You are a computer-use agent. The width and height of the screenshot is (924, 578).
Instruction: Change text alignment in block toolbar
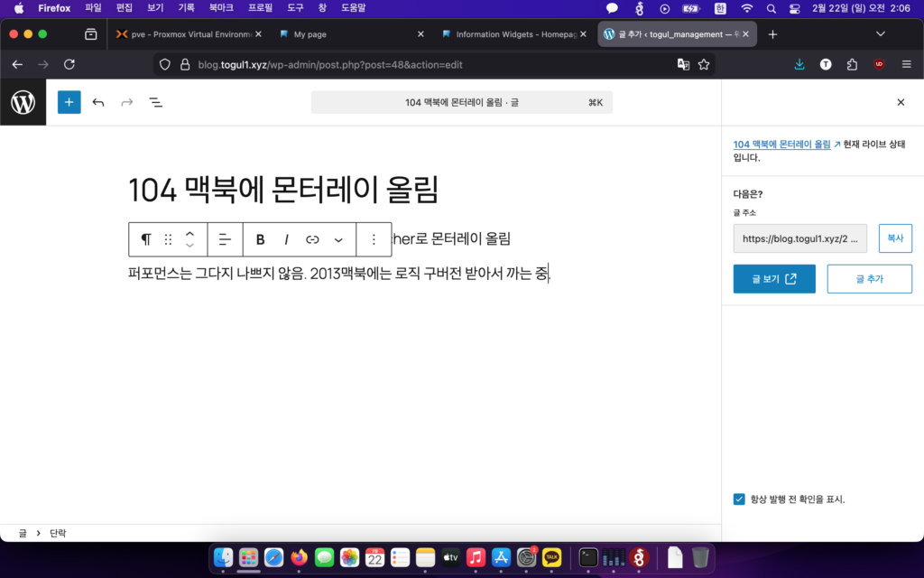225,239
